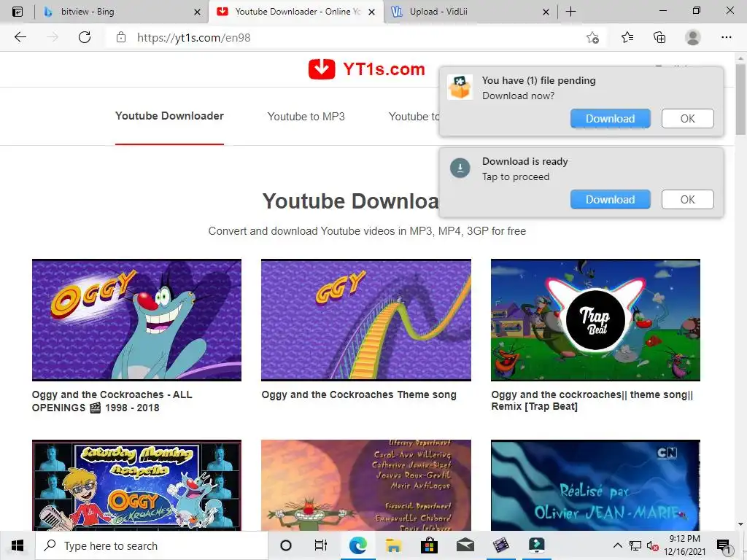The height and width of the screenshot is (560, 747).
Task: Open Microsoft Store from taskbar
Action: (x=429, y=545)
